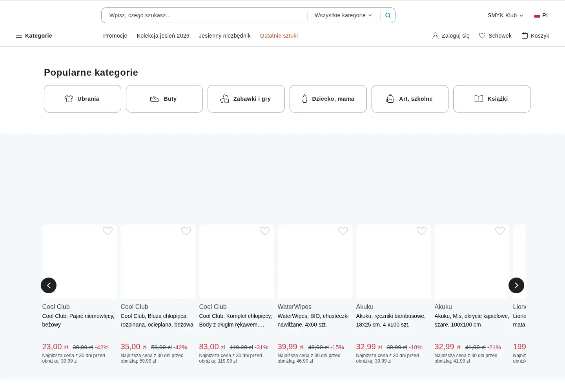
Task: Open Jesienny niezbędnik section
Action: tap(224, 36)
